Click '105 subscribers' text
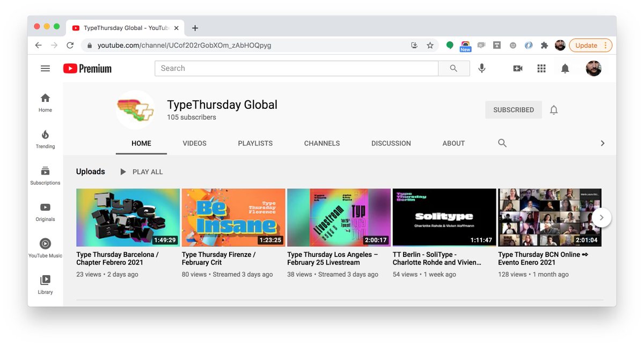The height and width of the screenshot is (346, 644). 192,117
